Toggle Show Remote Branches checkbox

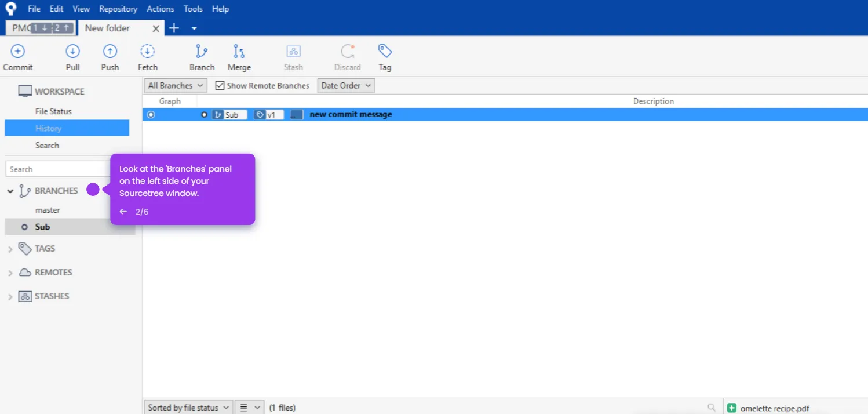220,85
